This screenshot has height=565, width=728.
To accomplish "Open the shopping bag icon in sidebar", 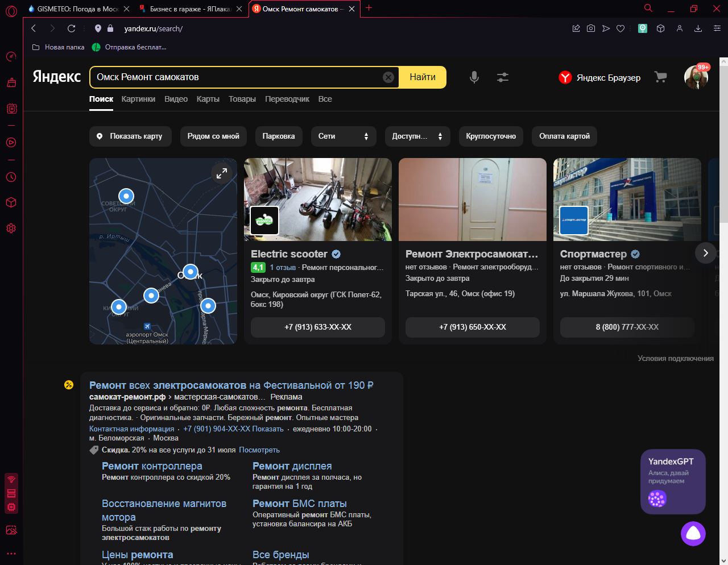I will click(11, 82).
